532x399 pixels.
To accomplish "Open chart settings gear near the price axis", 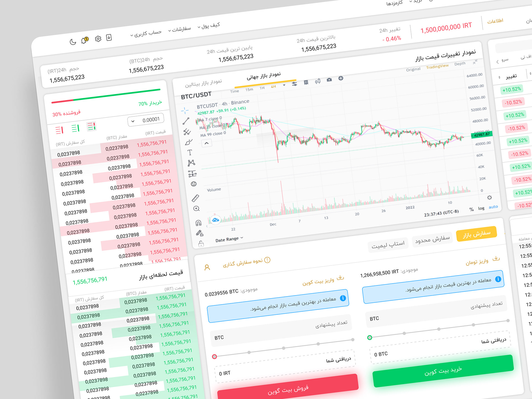I will click(490, 198).
